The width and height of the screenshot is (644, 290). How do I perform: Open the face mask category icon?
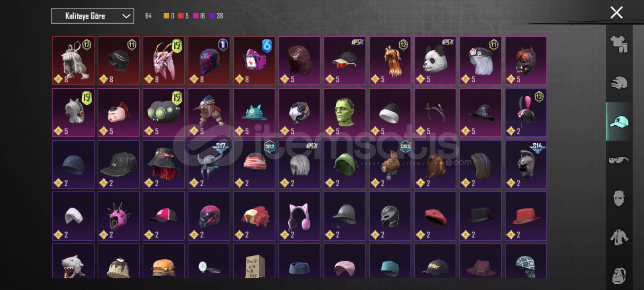tap(619, 199)
